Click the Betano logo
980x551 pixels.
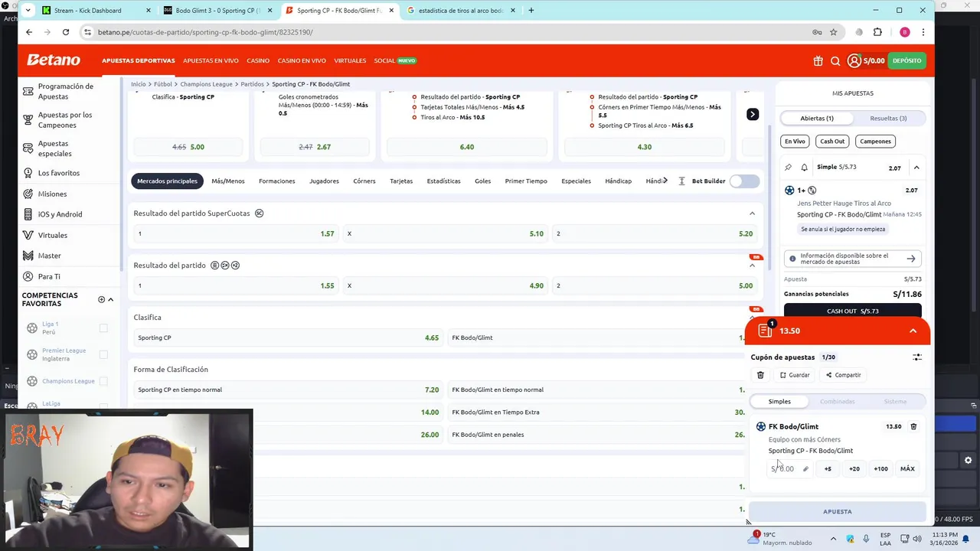click(54, 60)
